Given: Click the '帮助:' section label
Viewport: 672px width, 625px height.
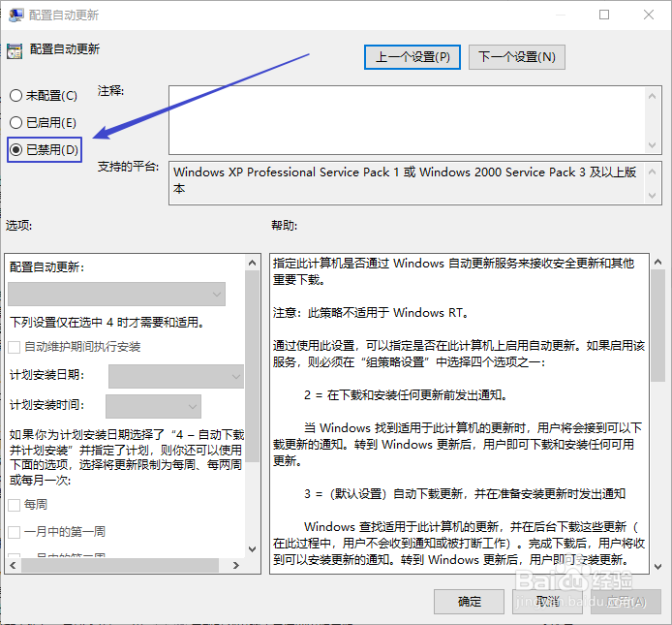Looking at the screenshot, I should click(x=284, y=225).
